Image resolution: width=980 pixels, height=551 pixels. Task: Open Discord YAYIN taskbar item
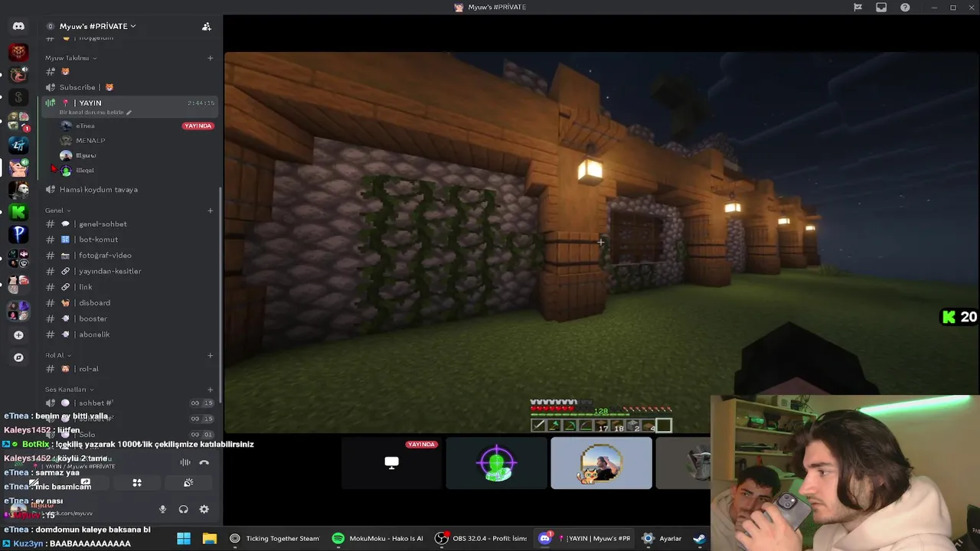point(584,538)
